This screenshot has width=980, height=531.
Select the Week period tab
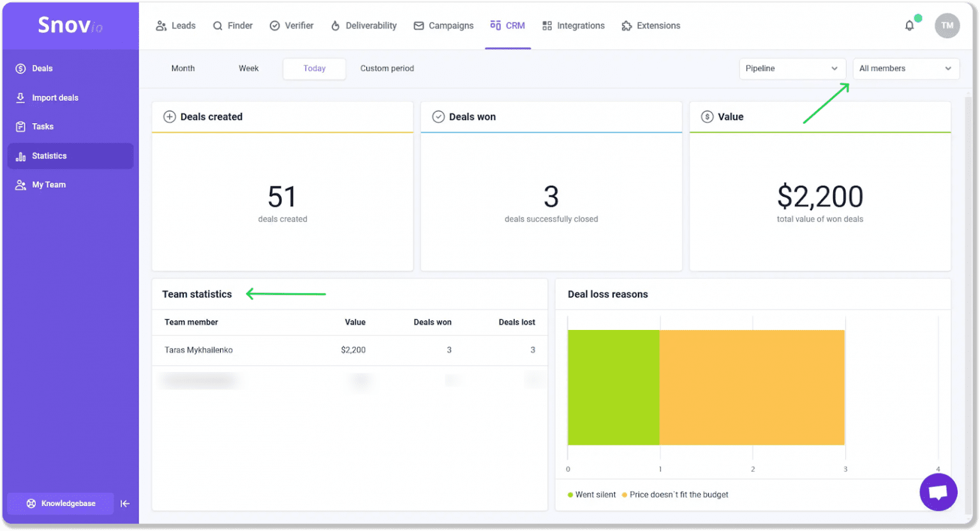click(x=248, y=68)
